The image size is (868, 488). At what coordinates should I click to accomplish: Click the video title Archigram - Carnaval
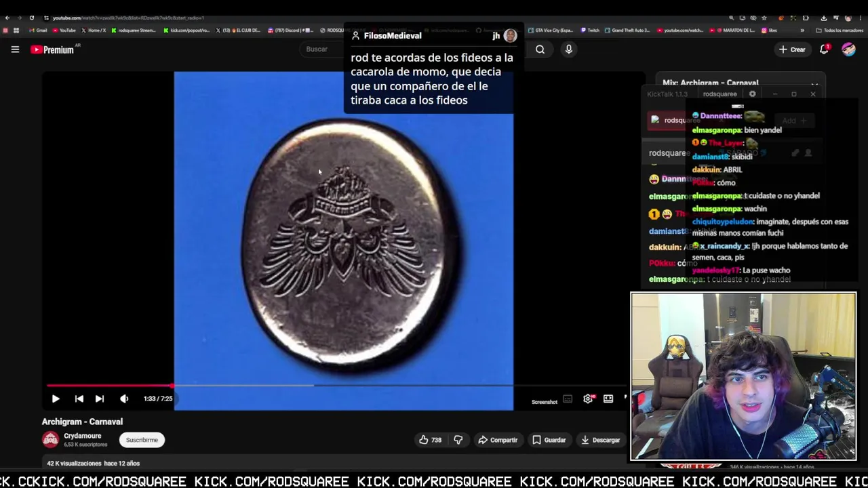(x=82, y=422)
